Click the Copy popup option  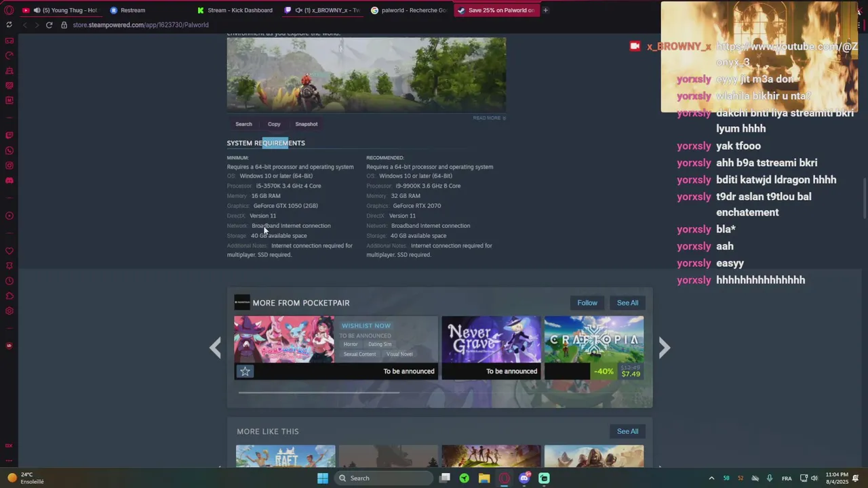[274, 124]
